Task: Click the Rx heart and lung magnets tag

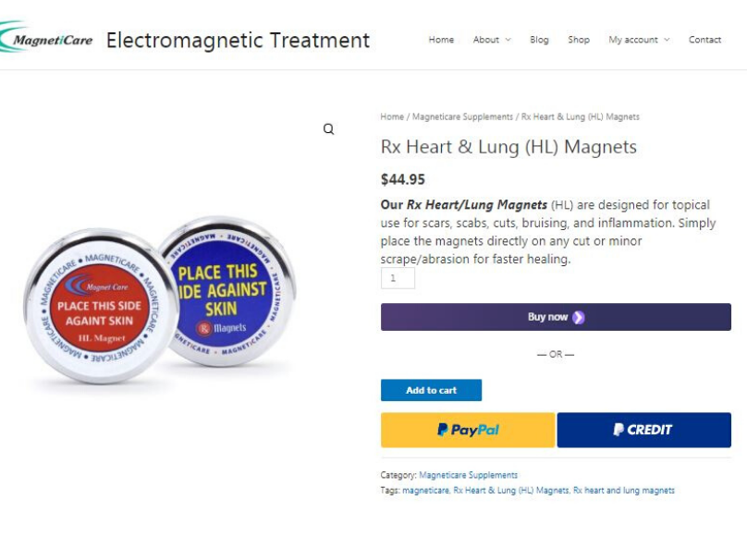Action: coord(624,490)
